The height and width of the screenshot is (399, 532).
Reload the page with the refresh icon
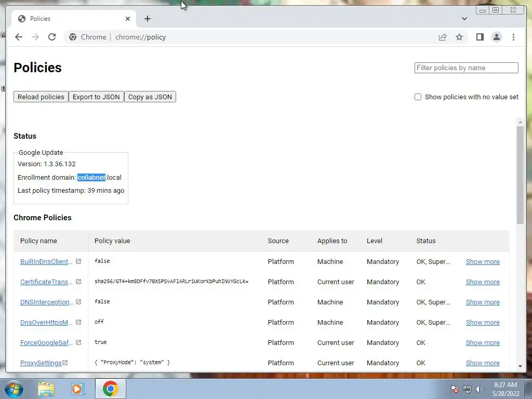pos(52,37)
